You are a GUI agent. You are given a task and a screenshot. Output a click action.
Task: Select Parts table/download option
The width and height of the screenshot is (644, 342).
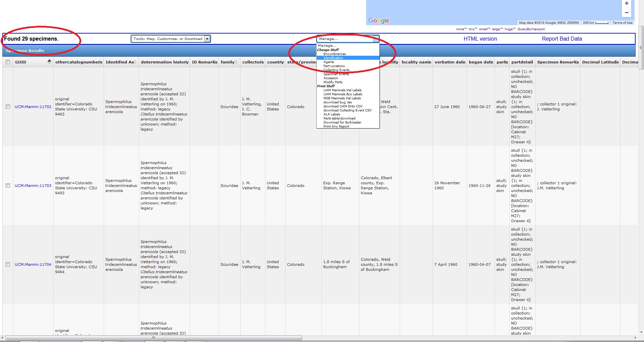(339, 118)
